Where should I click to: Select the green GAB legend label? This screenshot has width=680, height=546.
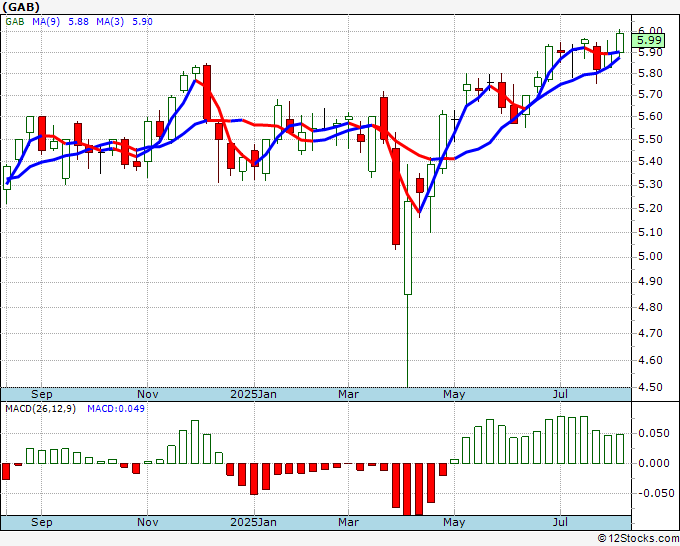15,22
